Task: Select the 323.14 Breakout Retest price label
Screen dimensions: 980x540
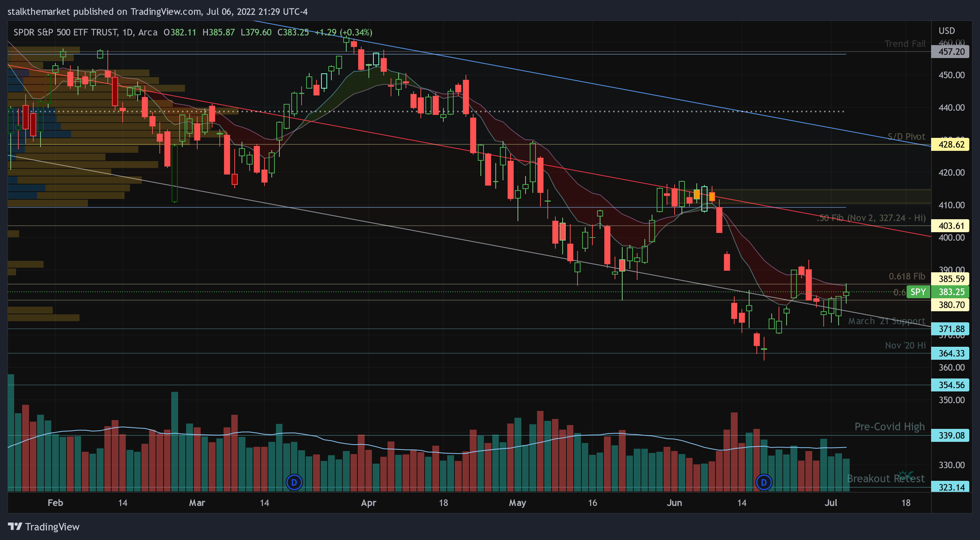Action: coord(950,487)
